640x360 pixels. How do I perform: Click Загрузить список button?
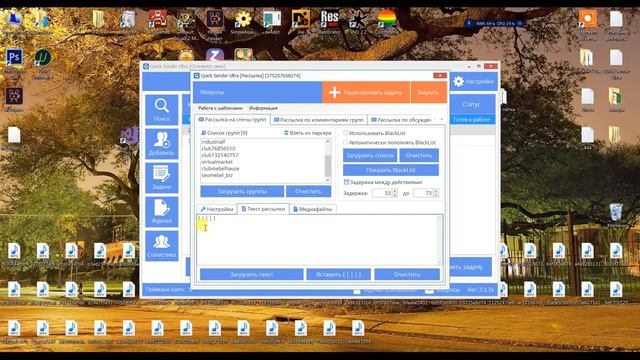[370, 156]
